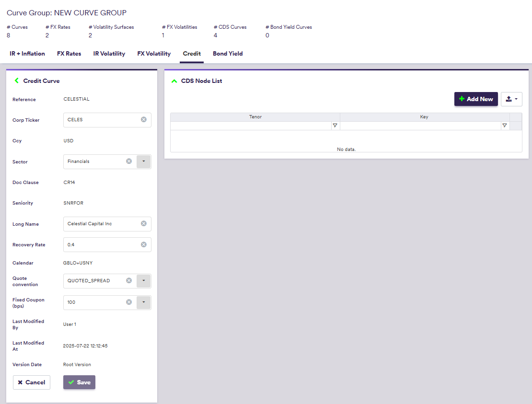This screenshot has height=404, width=532.
Task: Open the IR Volatility tab
Action: pyautogui.click(x=109, y=54)
